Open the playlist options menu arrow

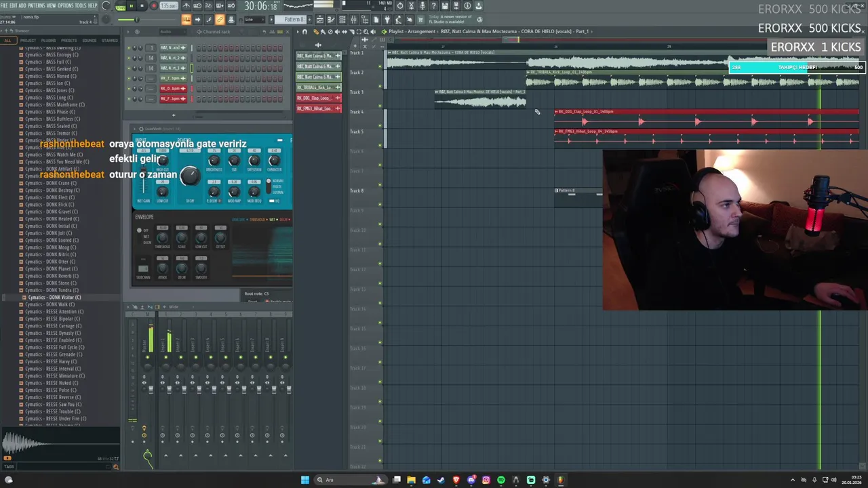tap(298, 32)
